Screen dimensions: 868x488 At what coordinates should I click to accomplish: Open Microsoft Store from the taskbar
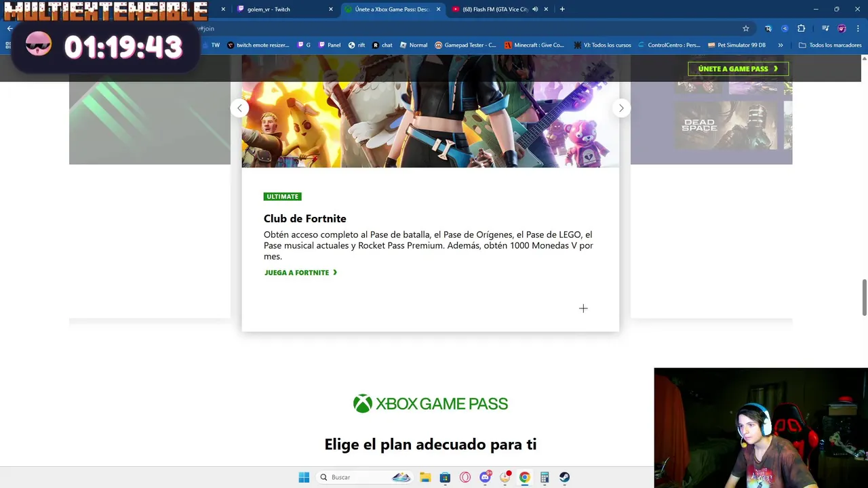tap(445, 477)
